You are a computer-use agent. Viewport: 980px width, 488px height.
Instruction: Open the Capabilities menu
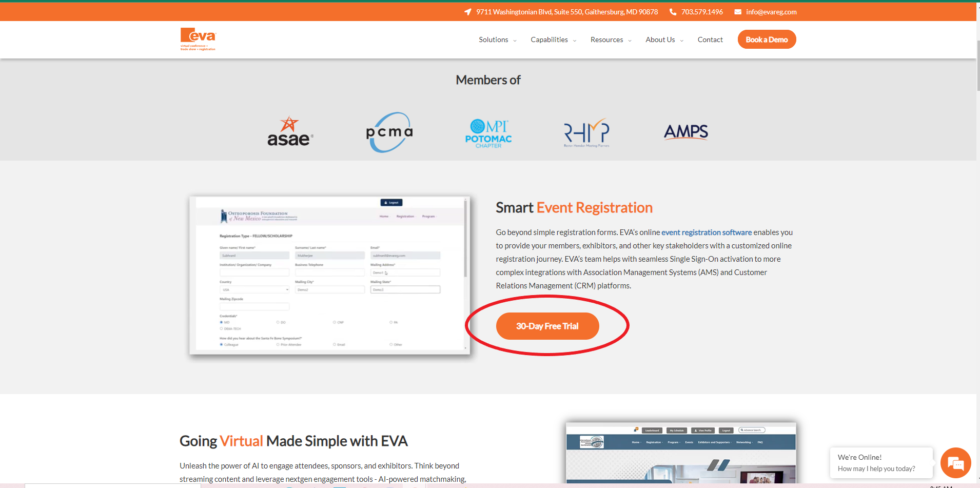pyautogui.click(x=549, y=40)
